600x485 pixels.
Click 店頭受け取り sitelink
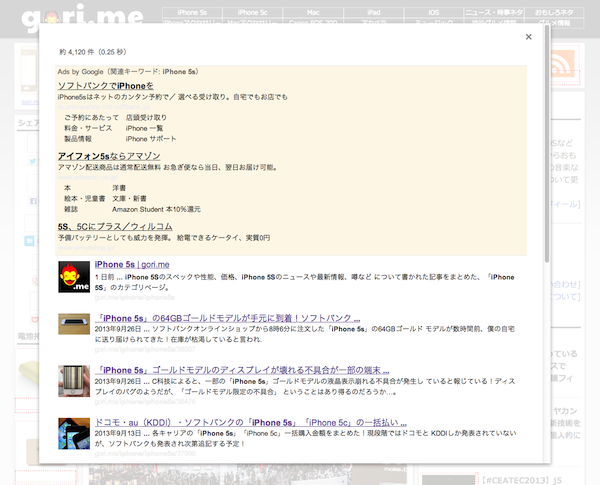click(x=146, y=118)
